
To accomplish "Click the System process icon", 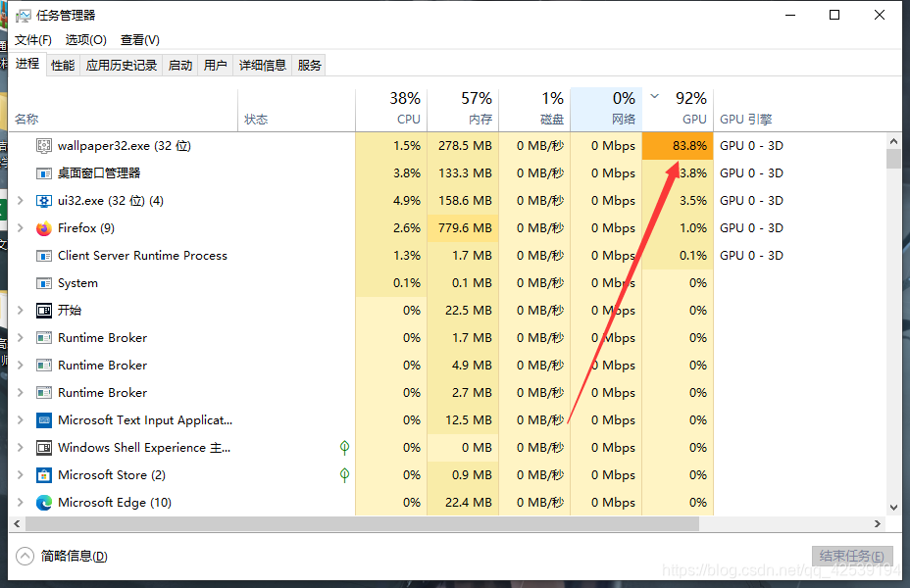I will click(x=43, y=283).
